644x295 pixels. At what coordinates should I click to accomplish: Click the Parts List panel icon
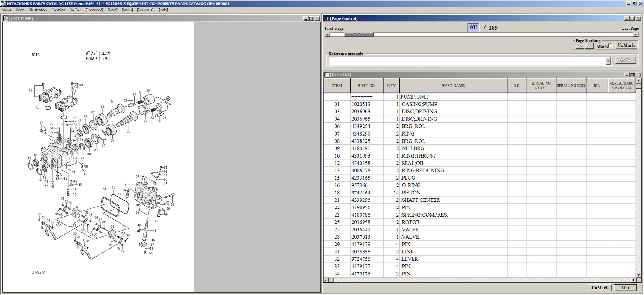point(326,75)
